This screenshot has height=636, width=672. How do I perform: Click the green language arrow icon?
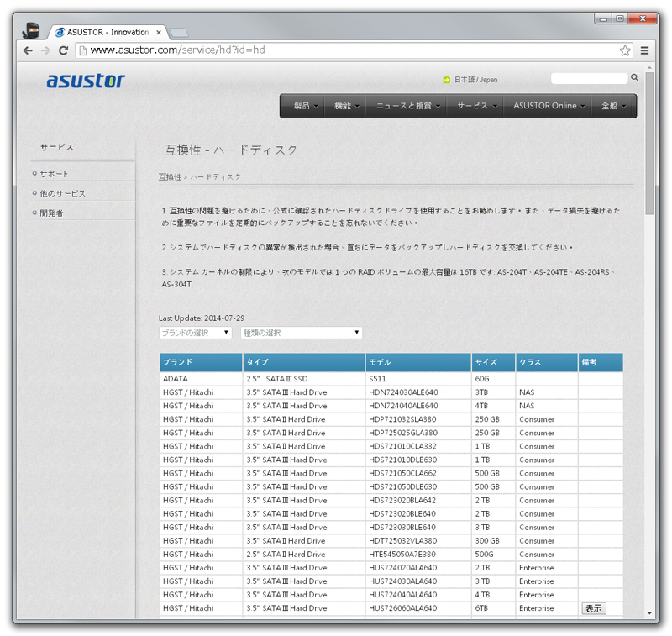coord(447,80)
